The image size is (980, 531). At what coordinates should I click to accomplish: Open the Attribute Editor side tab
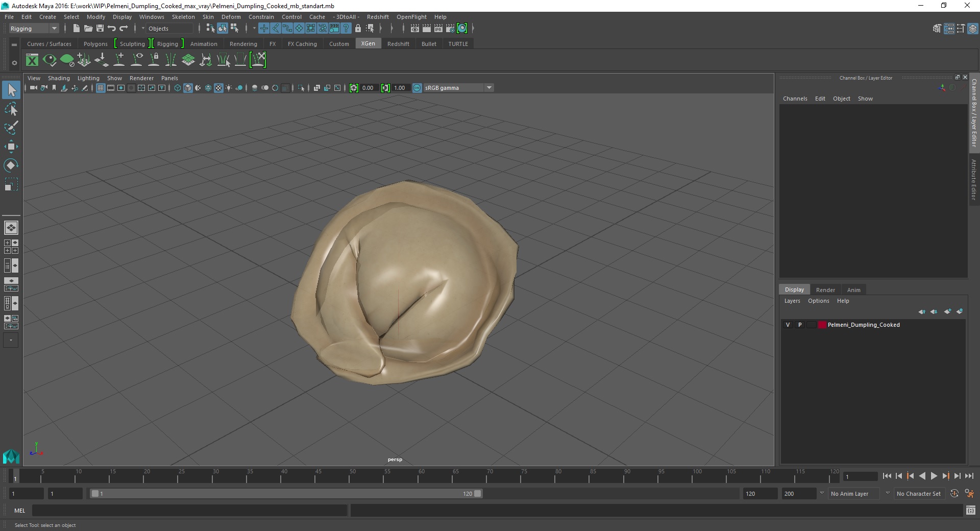point(974,179)
